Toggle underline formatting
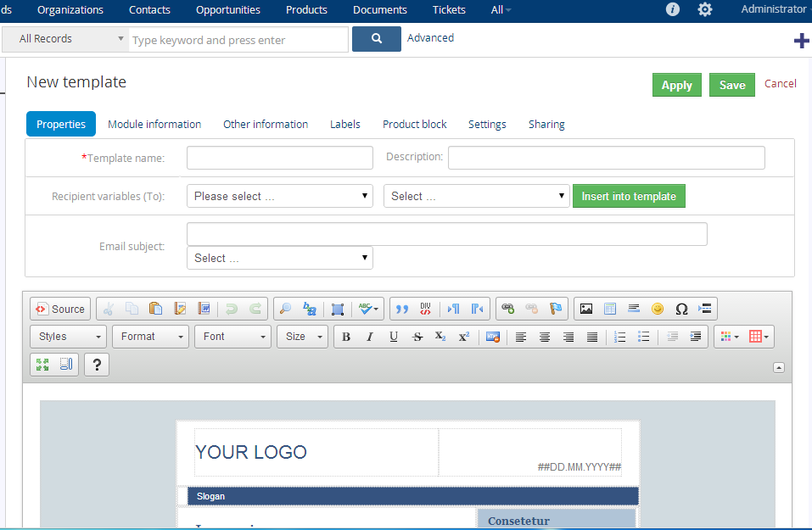This screenshot has height=530, width=812. pos(394,337)
